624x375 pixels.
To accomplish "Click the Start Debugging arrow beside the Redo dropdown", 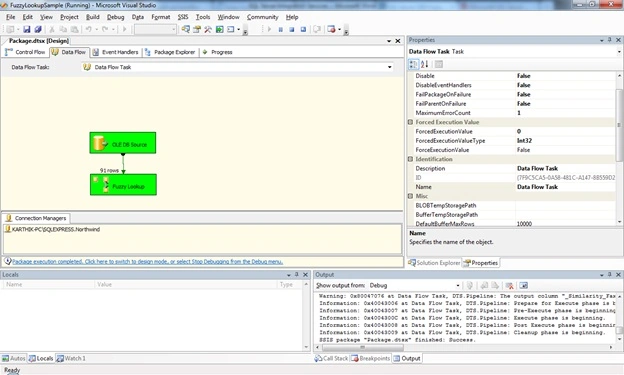I will click(125, 29).
